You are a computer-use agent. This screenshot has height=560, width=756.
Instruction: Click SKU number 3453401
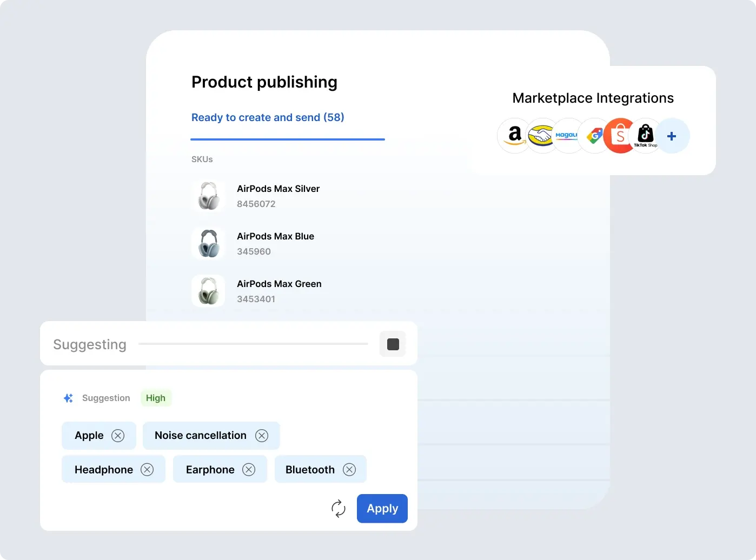[x=256, y=299]
